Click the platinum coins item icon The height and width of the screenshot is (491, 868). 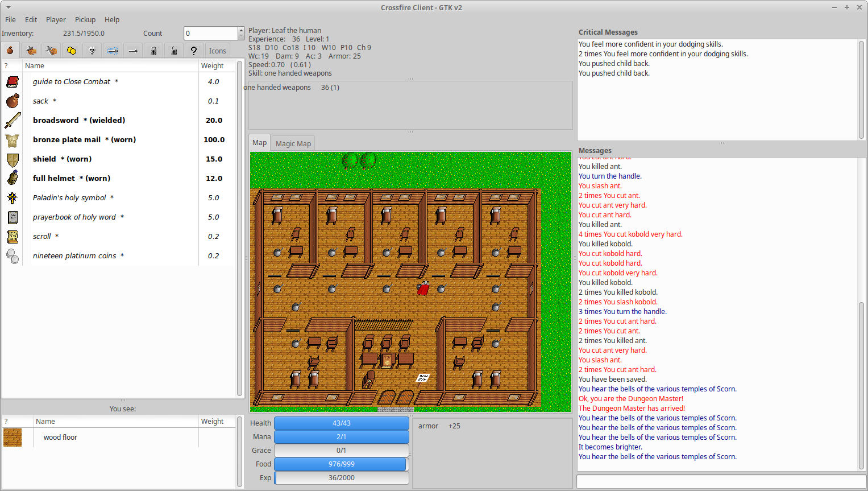click(13, 256)
